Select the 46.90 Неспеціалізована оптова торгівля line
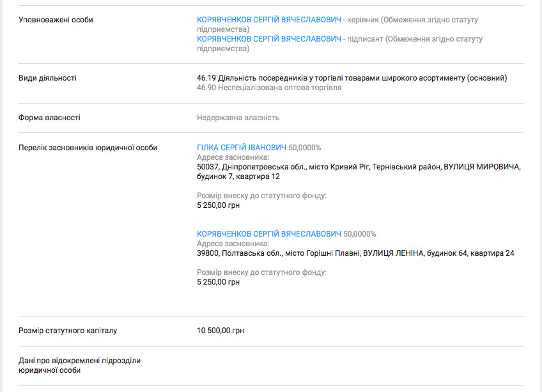This screenshot has height=392, width=542. [269, 88]
